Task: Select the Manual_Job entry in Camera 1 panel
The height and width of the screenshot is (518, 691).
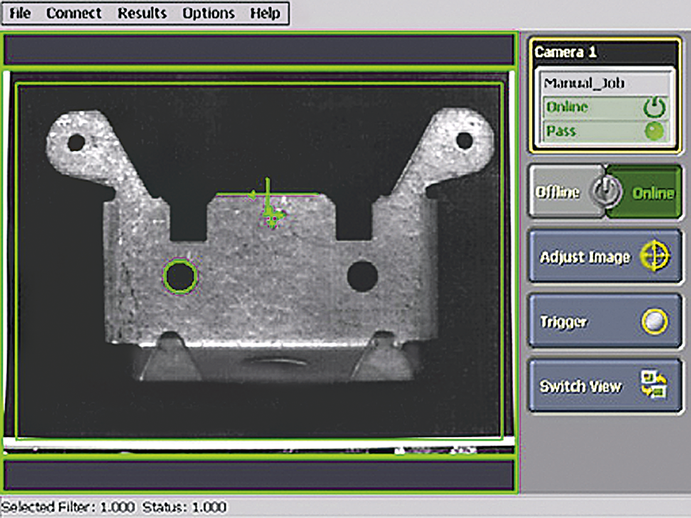Action: pyautogui.click(x=577, y=84)
